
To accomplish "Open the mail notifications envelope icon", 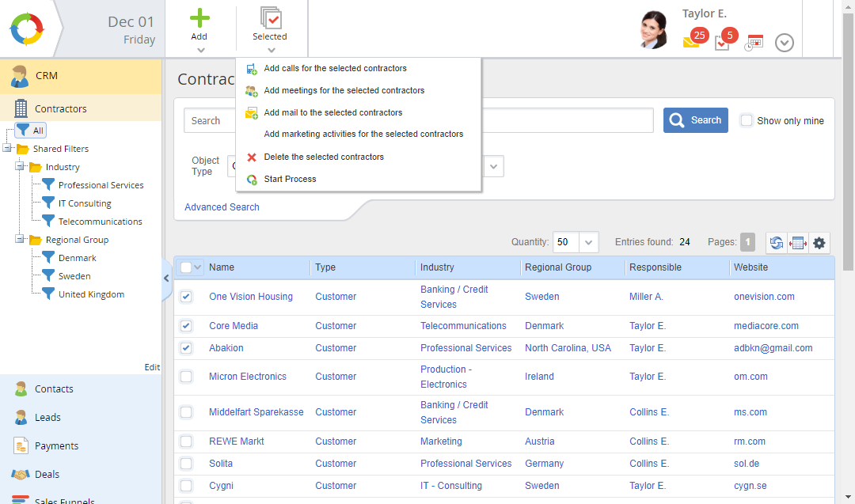I will (x=691, y=43).
